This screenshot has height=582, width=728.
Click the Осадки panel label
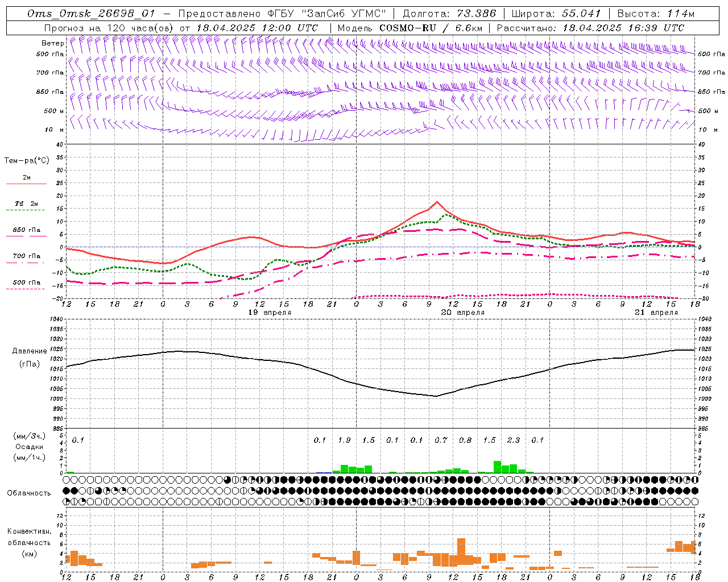pos(29,447)
